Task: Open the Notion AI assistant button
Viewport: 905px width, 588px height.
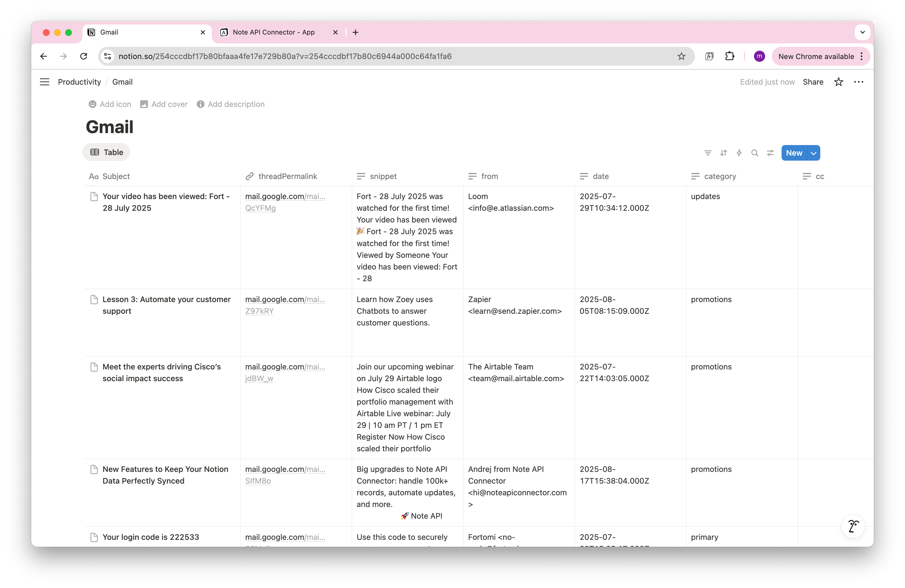Action: click(853, 526)
